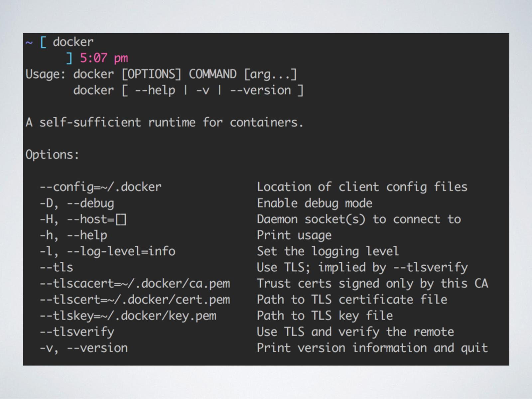Screen dimensions: 532x399
Task: Click 'Path to TLS key file' description
Action: [325, 316]
